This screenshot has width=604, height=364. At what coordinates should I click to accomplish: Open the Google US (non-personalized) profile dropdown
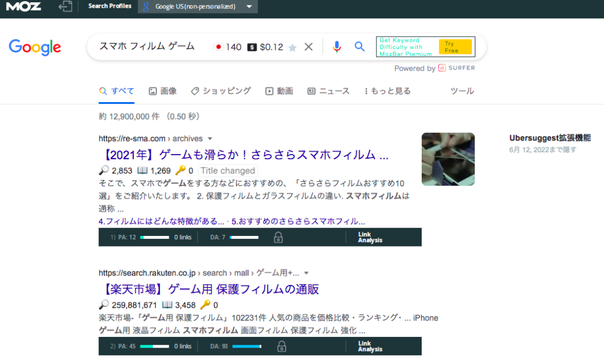pos(198,6)
